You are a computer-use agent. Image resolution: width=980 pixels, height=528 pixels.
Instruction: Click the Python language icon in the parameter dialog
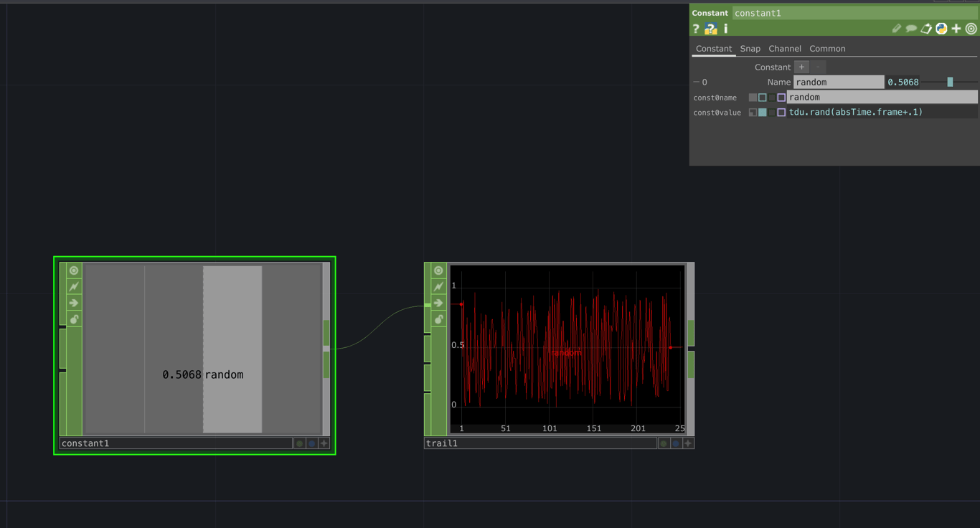[x=941, y=29]
